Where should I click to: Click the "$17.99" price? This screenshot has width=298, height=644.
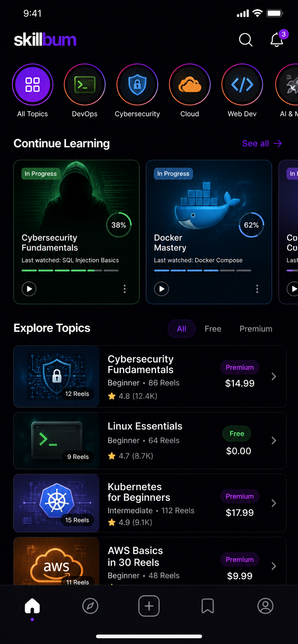(x=240, y=513)
